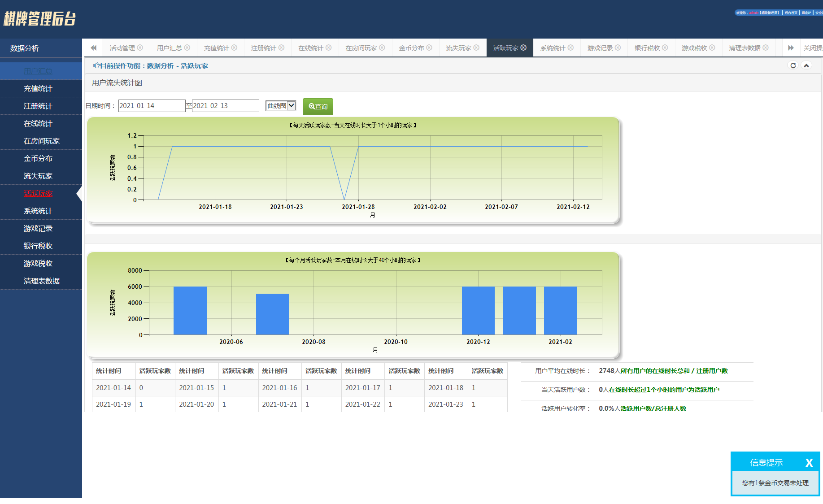
Task: Close the 金币分布 tab via its x icon
Action: 429,48
